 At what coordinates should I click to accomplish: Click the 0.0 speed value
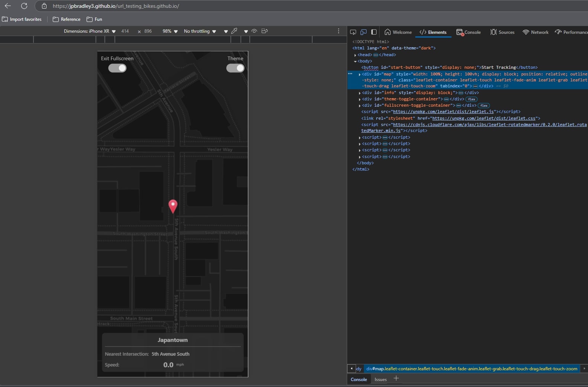click(168, 365)
